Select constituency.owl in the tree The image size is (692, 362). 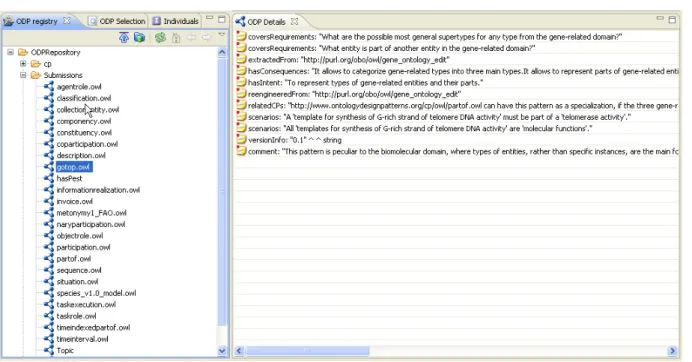[84, 132]
